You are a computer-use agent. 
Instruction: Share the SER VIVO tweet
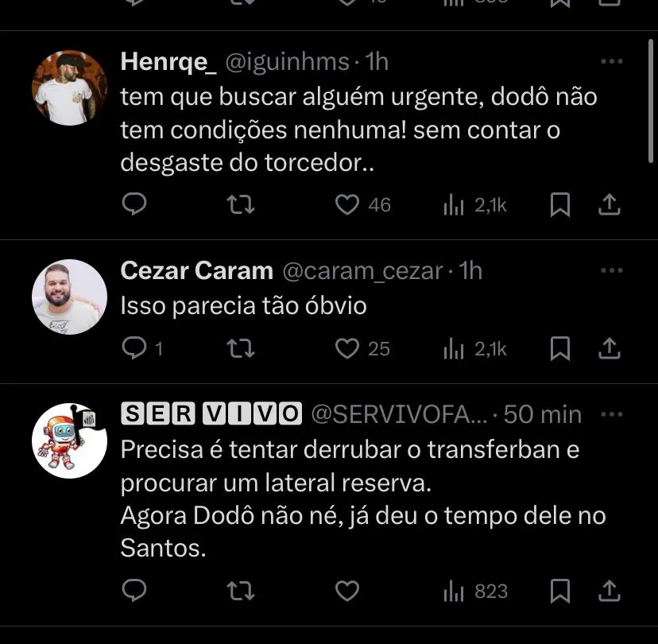(609, 591)
